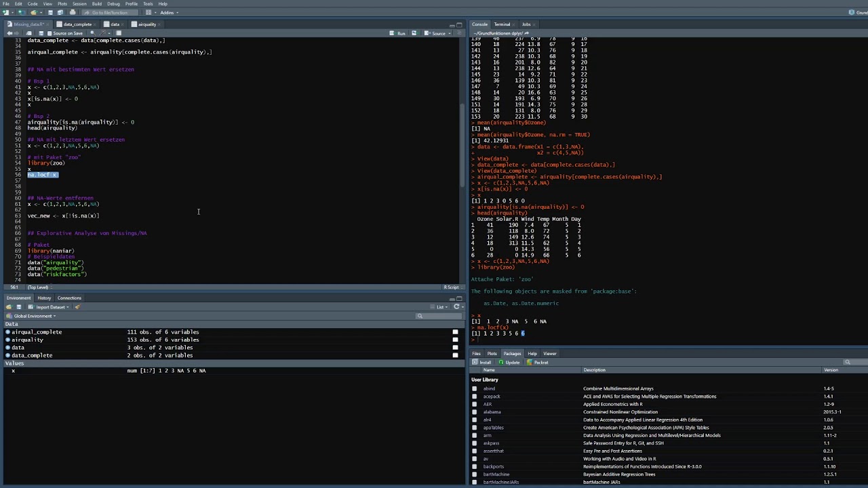Check the AER package checkbox
The image size is (868, 488).
[x=474, y=404]
